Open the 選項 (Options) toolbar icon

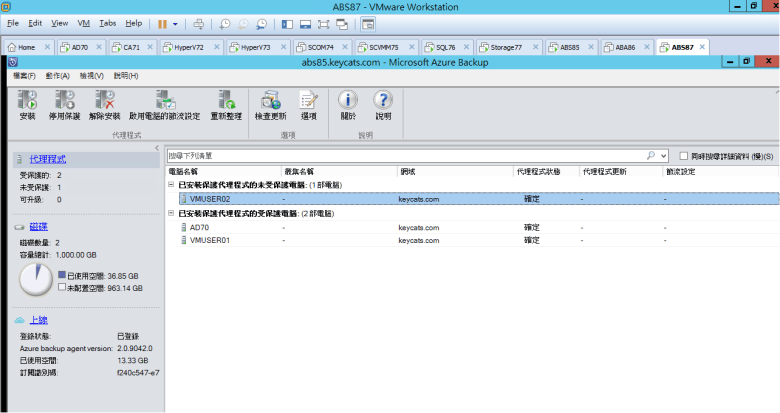pyautogui.click(x=308, y=100)
